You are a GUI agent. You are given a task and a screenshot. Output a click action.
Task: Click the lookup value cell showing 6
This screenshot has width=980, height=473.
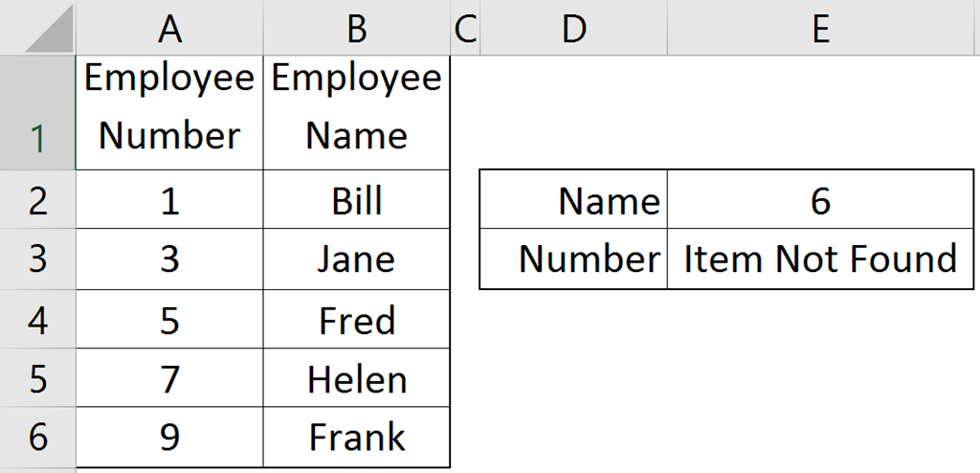pos(820,200)
